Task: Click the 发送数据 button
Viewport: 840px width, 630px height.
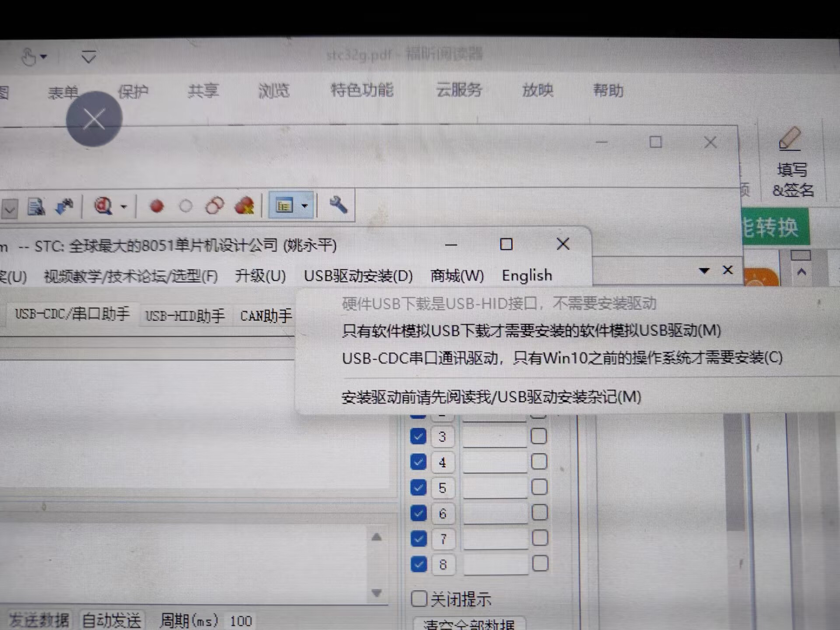Action: pyautogui.click(x=39, y=620)
